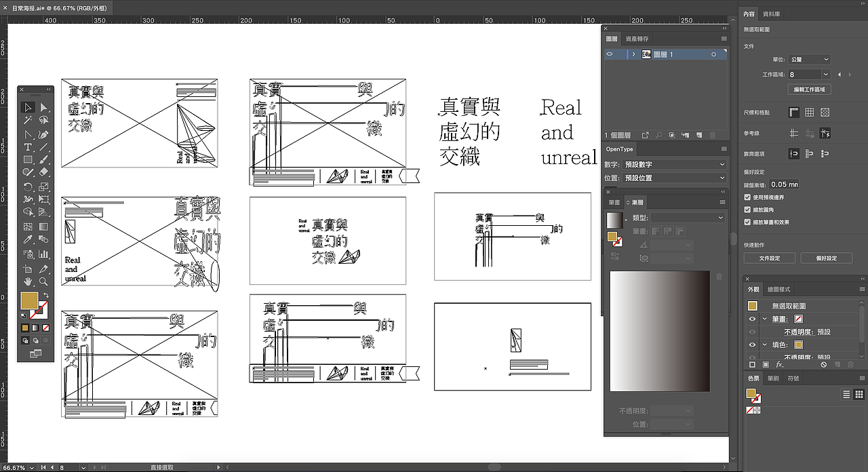Select the Magic Wand tool
This screenshot has height=472, width=868.
28,120
